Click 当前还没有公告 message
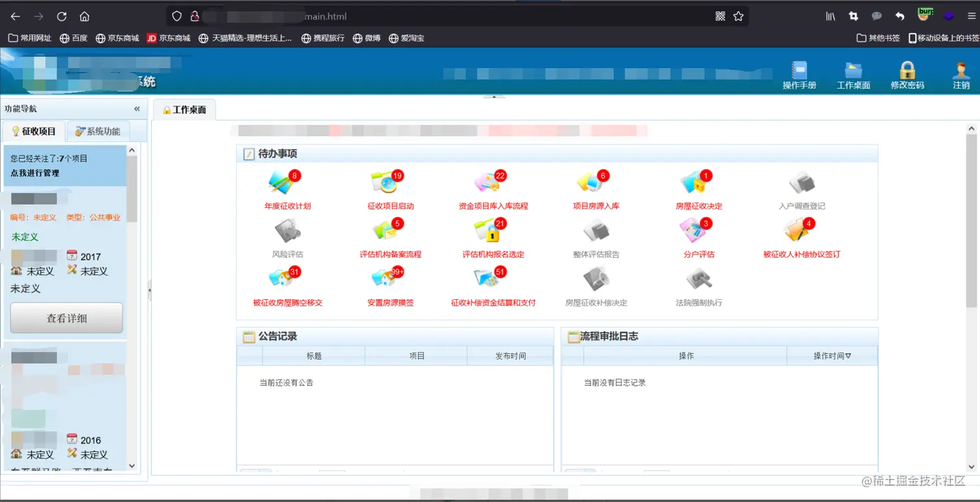The width and height of the screenshot is (980, 502). [x=286, y=383]
